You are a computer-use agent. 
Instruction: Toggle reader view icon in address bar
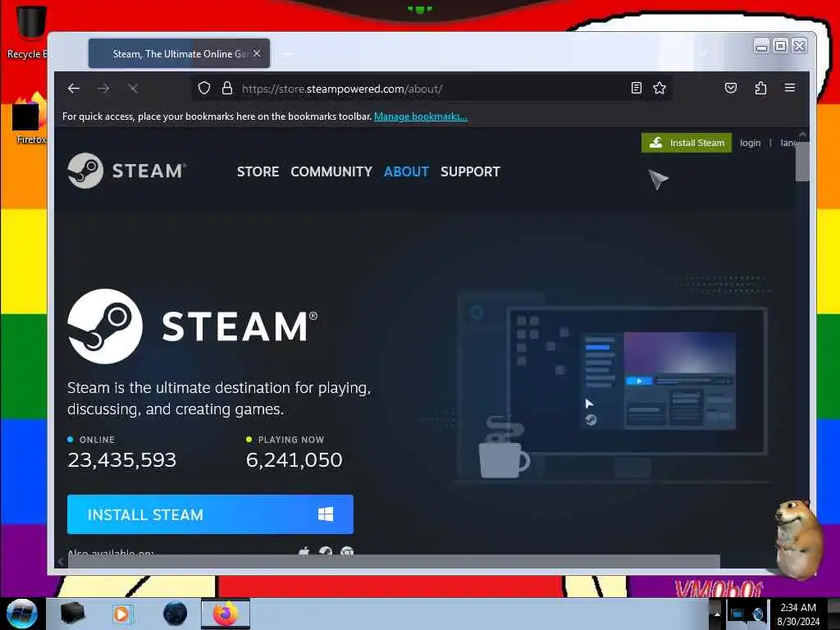coord(637,88)
